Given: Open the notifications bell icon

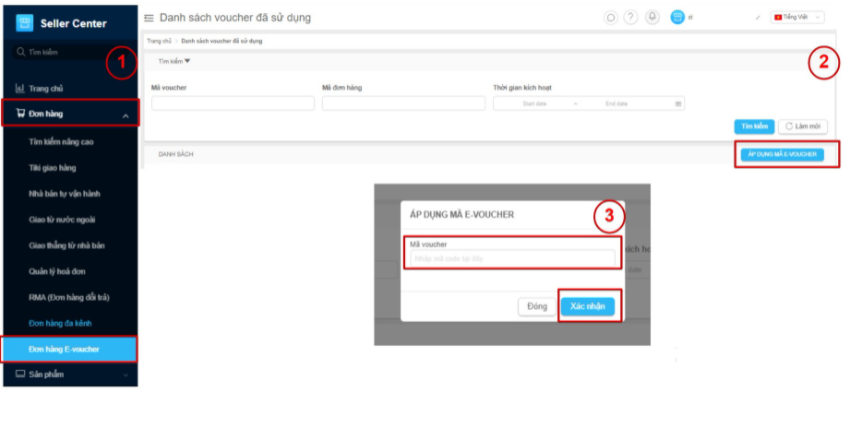Looking at the screenshot, I should 653,17.
